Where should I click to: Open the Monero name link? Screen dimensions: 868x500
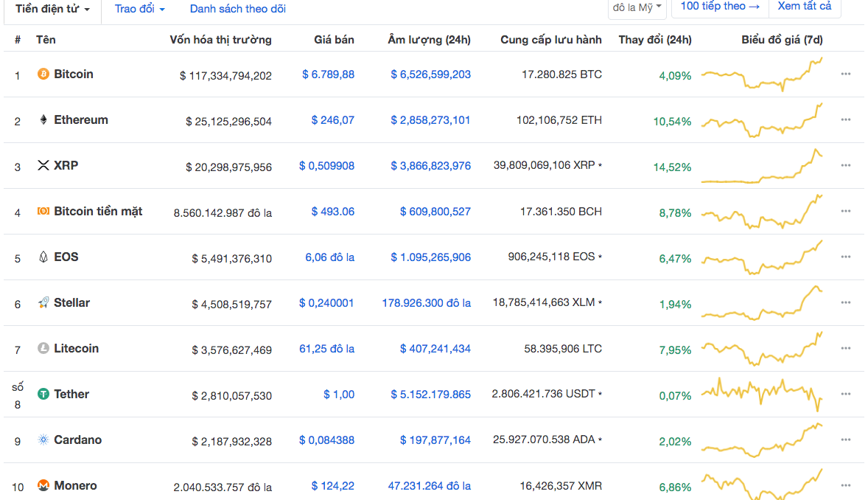tap(75, 485)
